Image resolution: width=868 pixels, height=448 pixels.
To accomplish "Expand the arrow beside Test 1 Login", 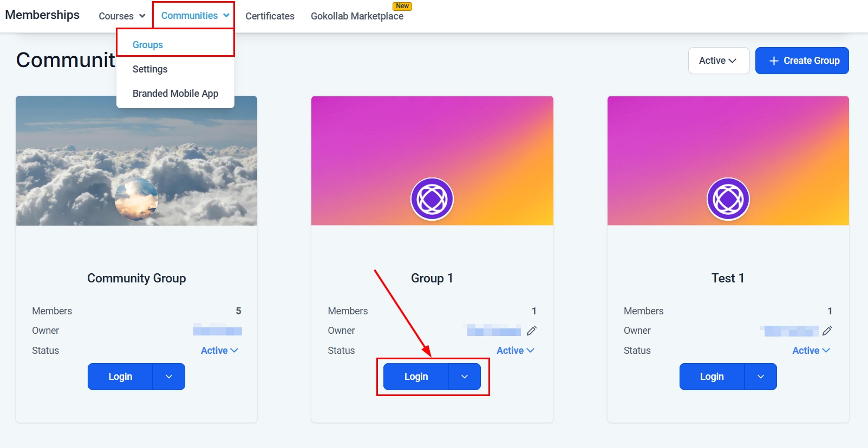I will pyautogui.click(x=760, y=377).
